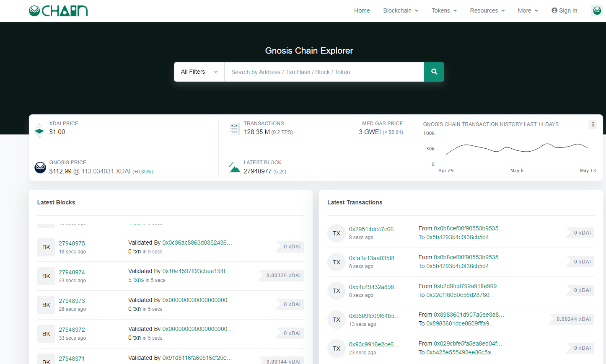Open block 27948974 details
Screen dimensions: 606x364
(72, 272)
